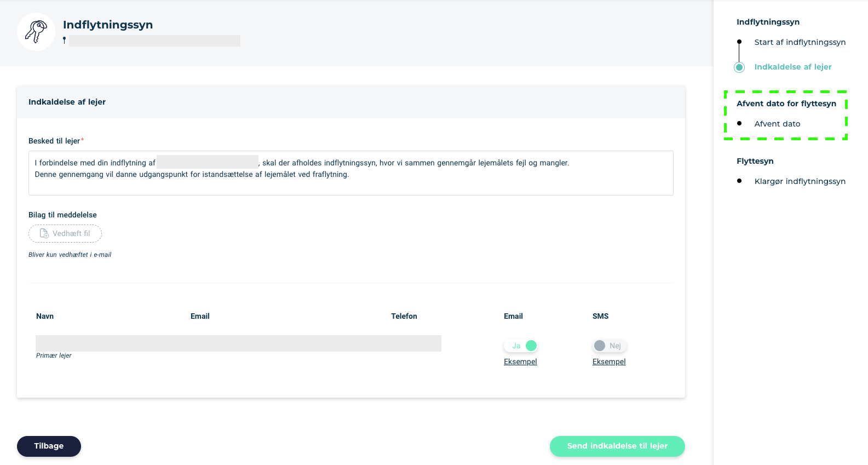This screenshot has width=868, height=465.
Task: Click the Indkaldelse af lejer card header
Action: point(351,102)
